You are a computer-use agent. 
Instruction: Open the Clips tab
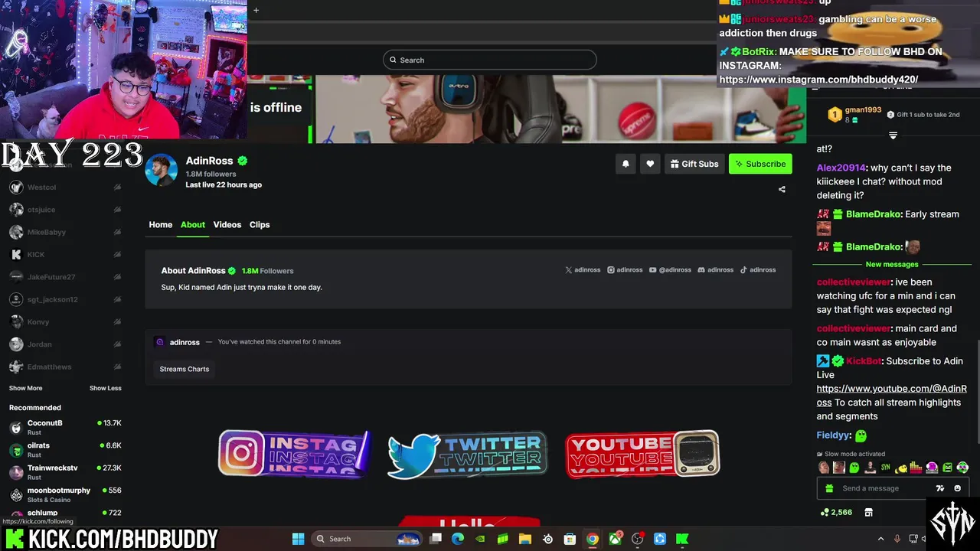pos(260,224)
